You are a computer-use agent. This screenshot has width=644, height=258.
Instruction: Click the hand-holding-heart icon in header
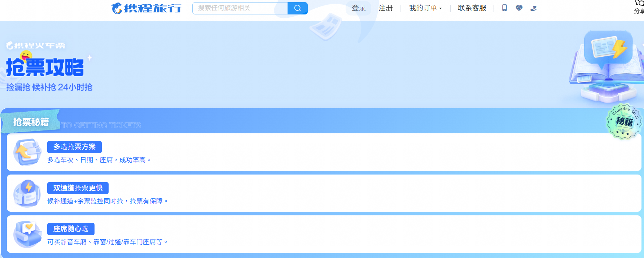(534, 8)
